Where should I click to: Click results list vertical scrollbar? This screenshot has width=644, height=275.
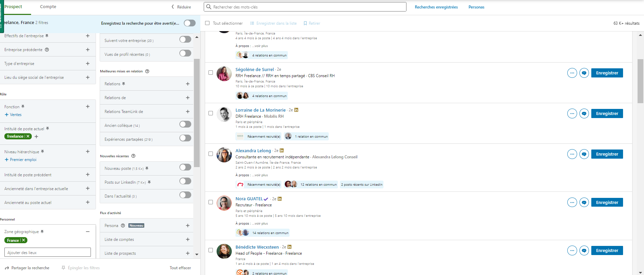pos(640,81)
